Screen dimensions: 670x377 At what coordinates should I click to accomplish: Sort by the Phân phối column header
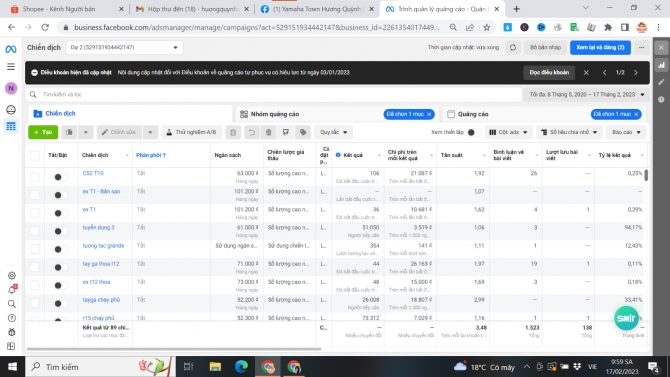(x=151, y=156)
